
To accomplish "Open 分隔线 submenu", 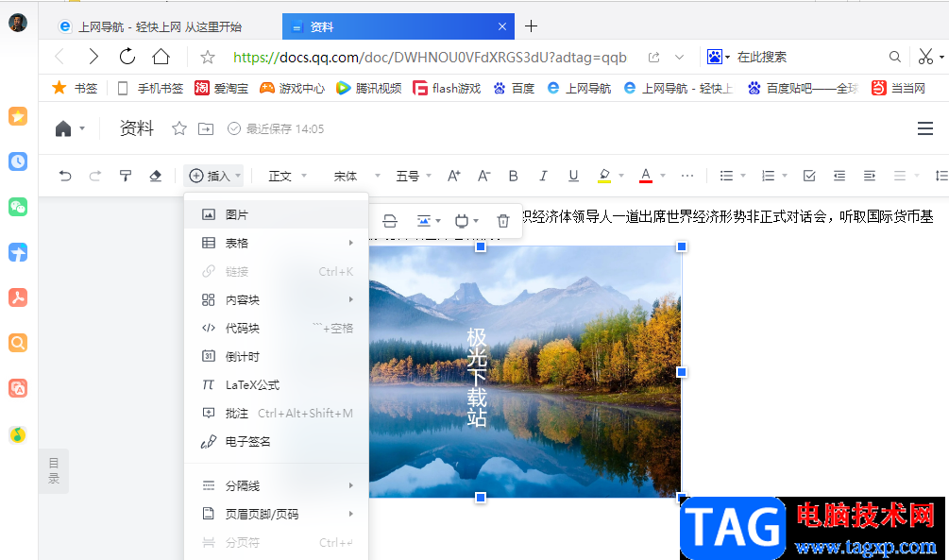I will click(276, 485).
